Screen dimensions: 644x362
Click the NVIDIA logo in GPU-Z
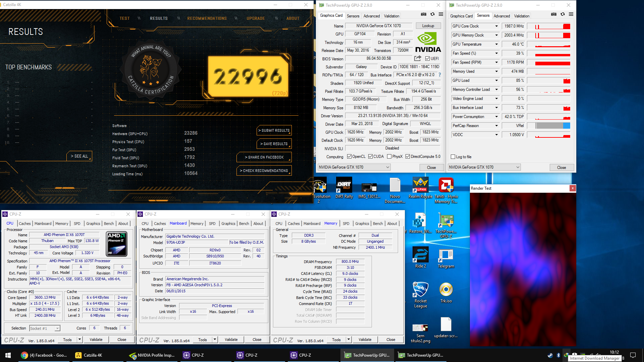click(428, 42)
